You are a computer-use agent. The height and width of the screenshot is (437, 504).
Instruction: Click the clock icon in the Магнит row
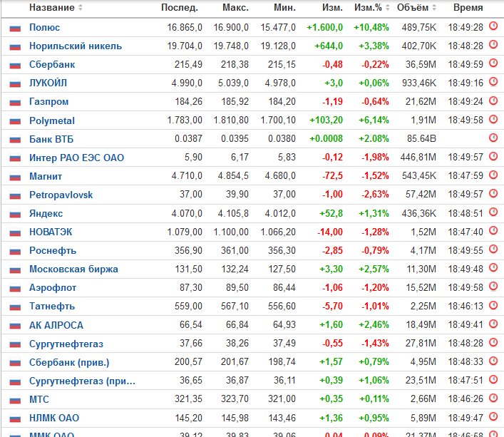(x=493, y=175)
